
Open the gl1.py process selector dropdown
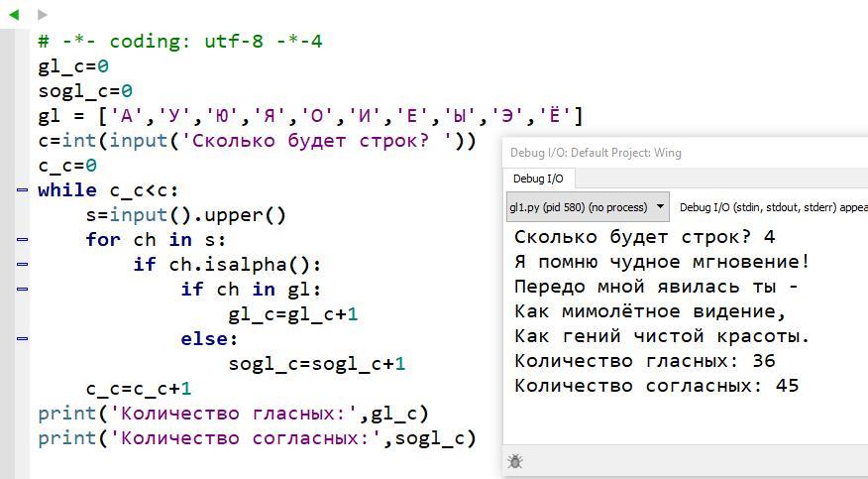pyautogui.click(x=588, y=207)
